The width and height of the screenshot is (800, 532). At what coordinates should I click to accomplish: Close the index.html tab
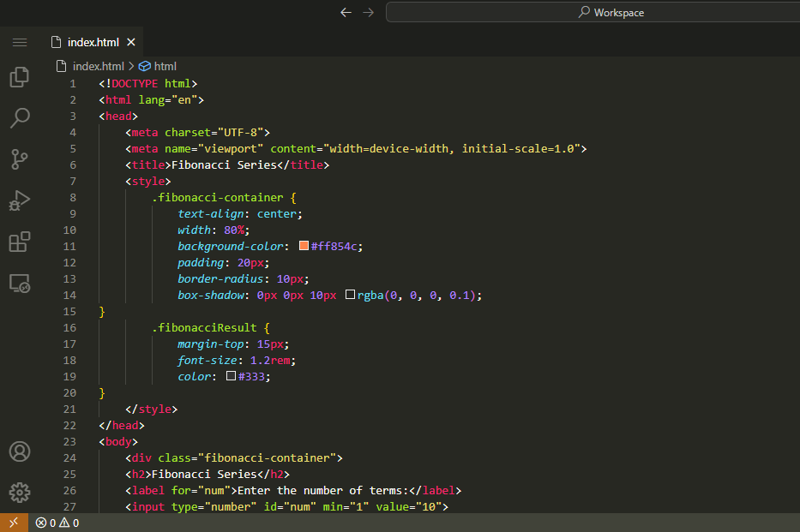pyautogui.click(x=131, y=42)
